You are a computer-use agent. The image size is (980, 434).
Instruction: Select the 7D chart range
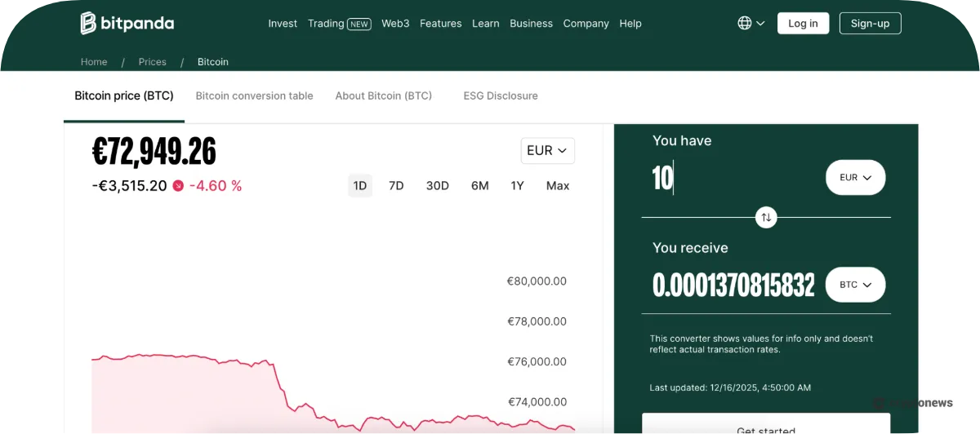click(396, 186)
